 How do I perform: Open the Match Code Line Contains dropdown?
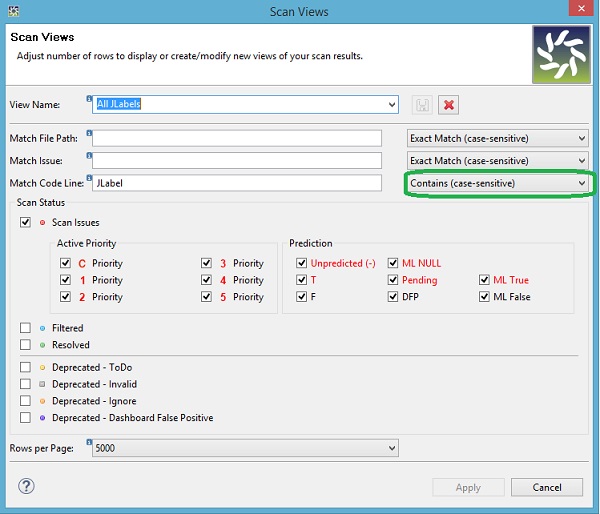(x=497, y=184)
